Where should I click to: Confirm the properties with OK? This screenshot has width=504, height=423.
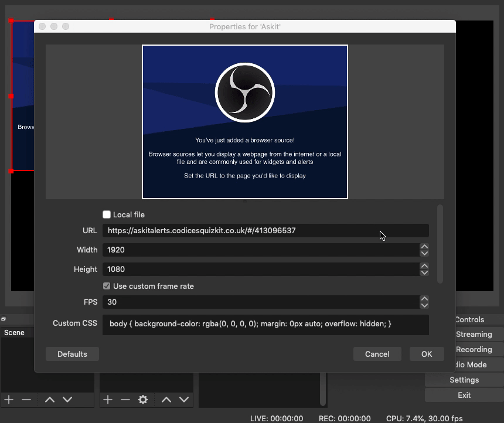click(427, 354)
